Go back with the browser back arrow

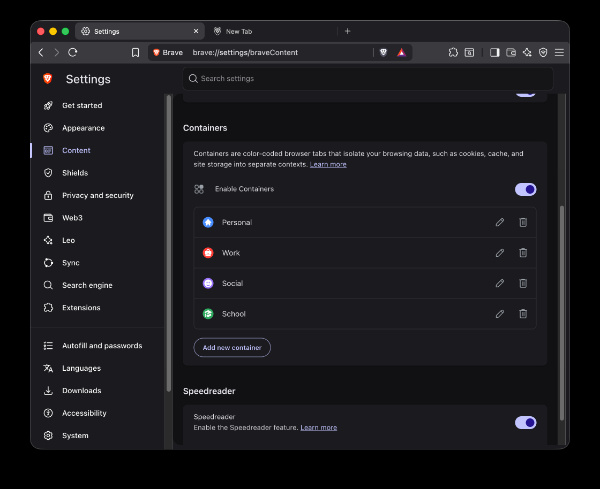tap(41, 52)
